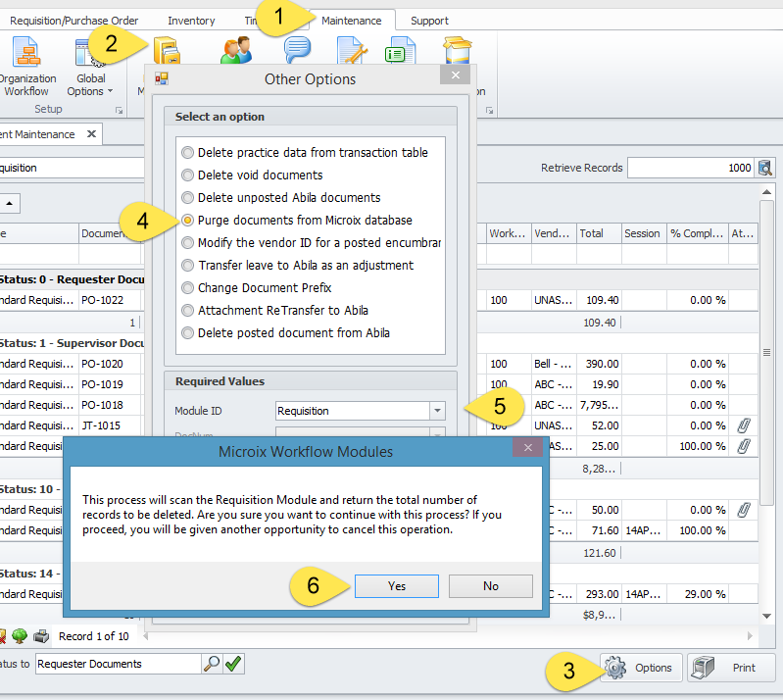Select Delete practice data from transaction table
The image size is (783, 700).
pyautogui.click(x=187, y=153)
